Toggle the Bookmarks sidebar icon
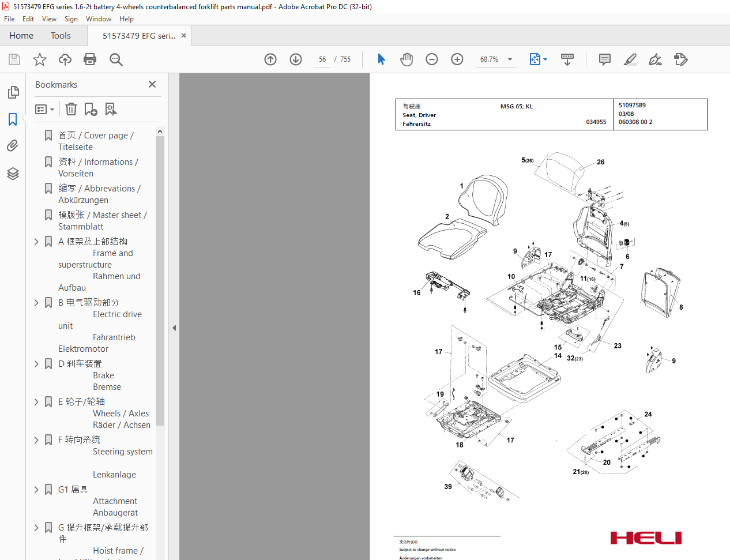The height and width of the screenshot is (560, 730). pos(13,119)
